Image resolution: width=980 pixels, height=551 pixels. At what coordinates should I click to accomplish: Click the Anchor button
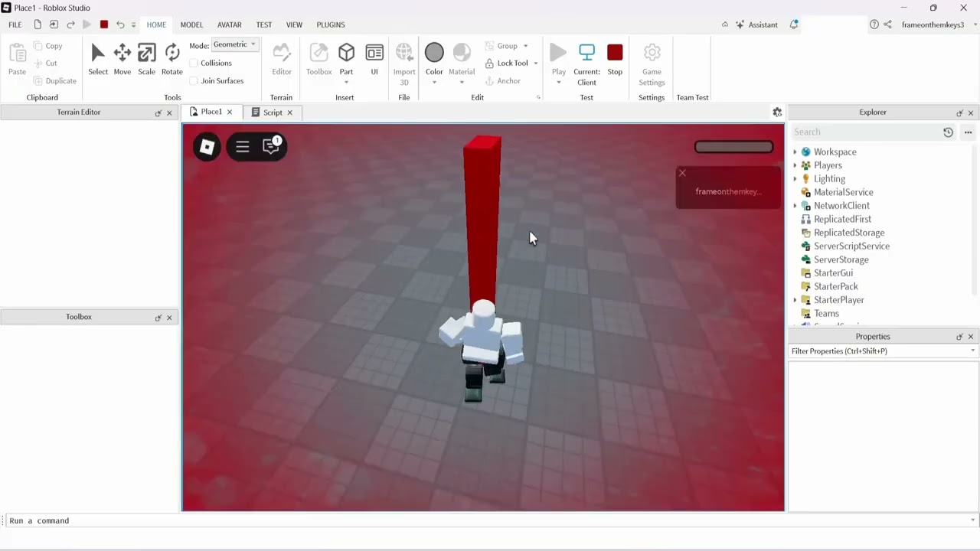pos(503,81)
